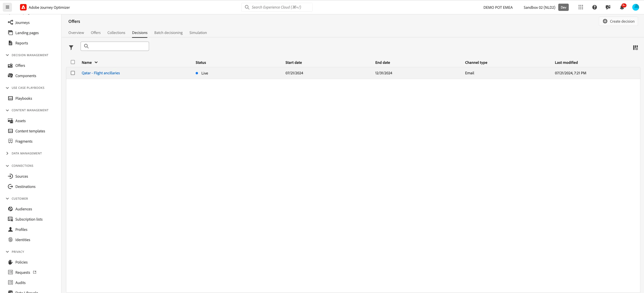The height and width of the screenshot is (293, 644).
Task: Open the user profile avatar
Action: point(635,7)
